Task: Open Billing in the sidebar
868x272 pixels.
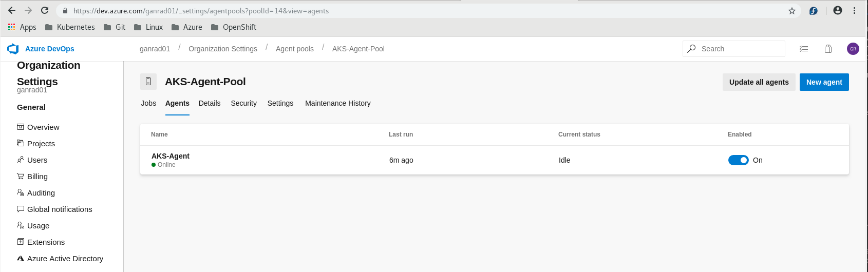Action: [32, 177]
